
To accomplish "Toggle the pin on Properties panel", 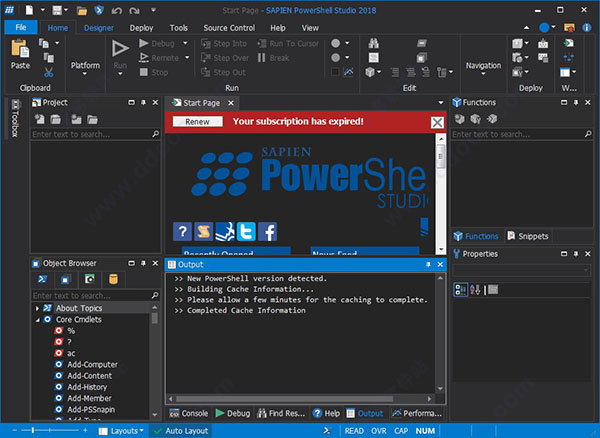I will (576, 254).
